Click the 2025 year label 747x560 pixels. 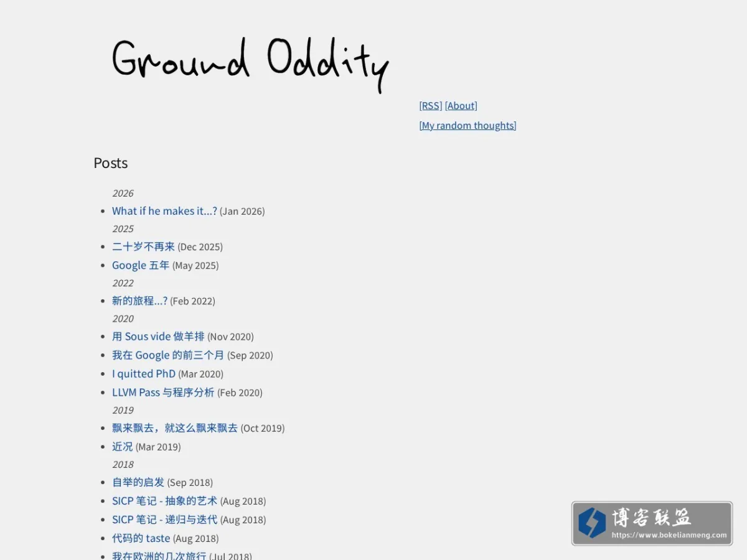[123, 228]
